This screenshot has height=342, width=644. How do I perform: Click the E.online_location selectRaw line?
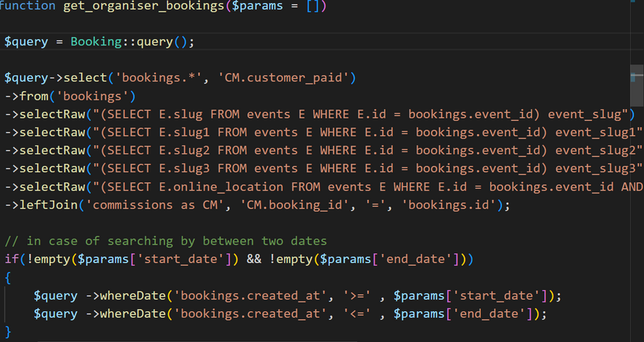point(322,187)
